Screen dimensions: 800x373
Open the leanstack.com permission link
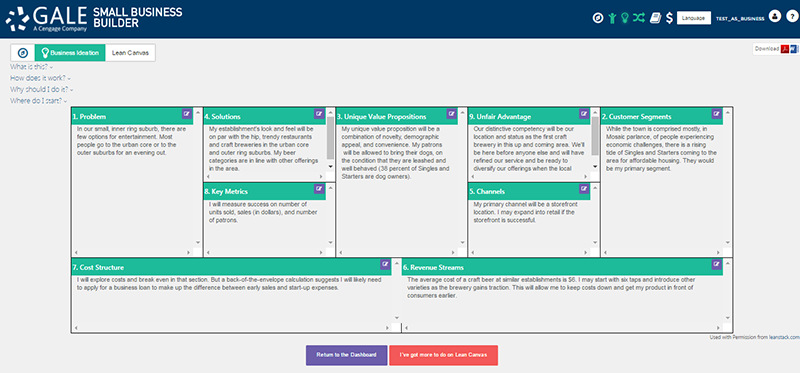(784, 337)
